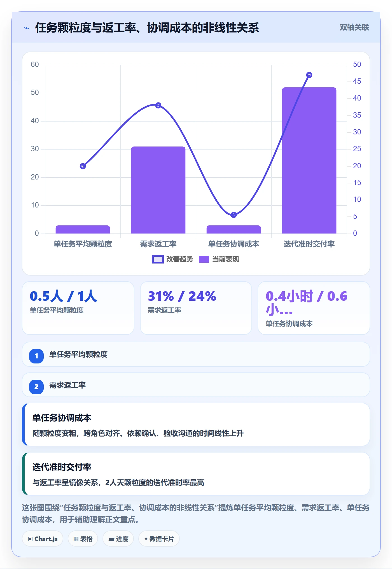Click the 双轴关联 badge in the header
This screenshot has width=392, height=569.
[354, 27]
